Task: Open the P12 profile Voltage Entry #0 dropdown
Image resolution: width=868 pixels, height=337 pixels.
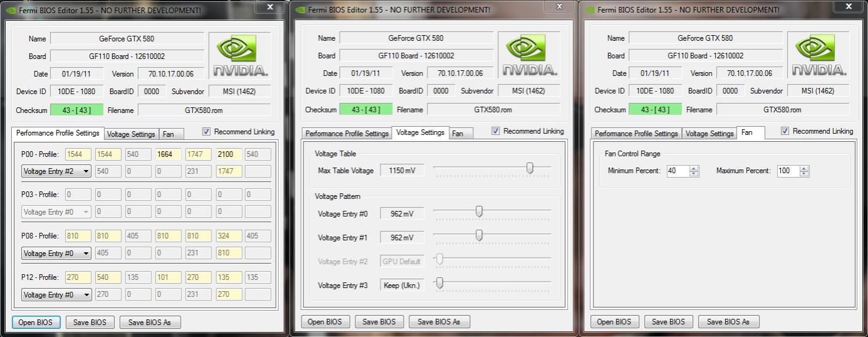Action: (56, 294)
